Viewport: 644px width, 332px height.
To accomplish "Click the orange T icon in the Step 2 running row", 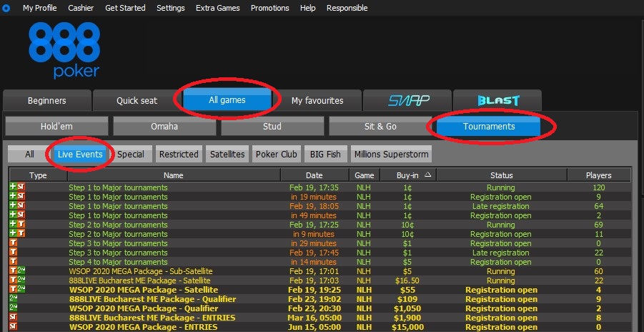I will (x=21, y=225).
